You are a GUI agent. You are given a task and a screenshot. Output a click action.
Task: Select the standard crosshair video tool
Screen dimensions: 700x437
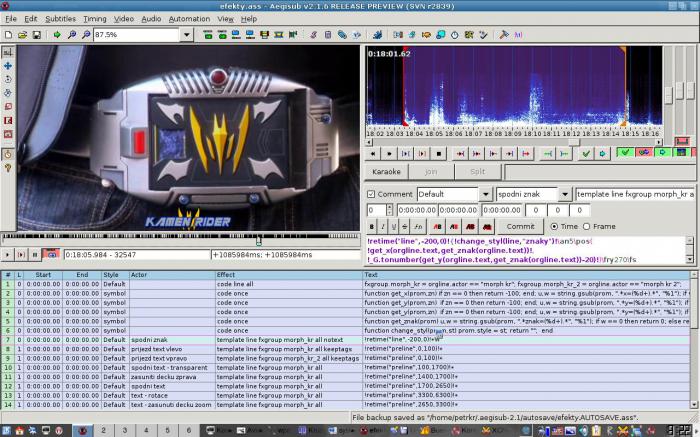pos(8,52)
